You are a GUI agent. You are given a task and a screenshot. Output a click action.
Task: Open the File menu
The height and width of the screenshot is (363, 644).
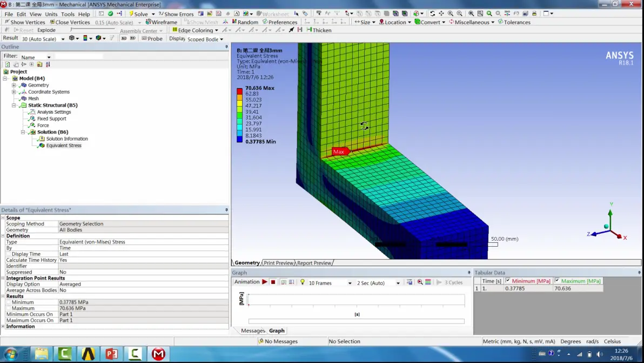(x=9, y=14)
